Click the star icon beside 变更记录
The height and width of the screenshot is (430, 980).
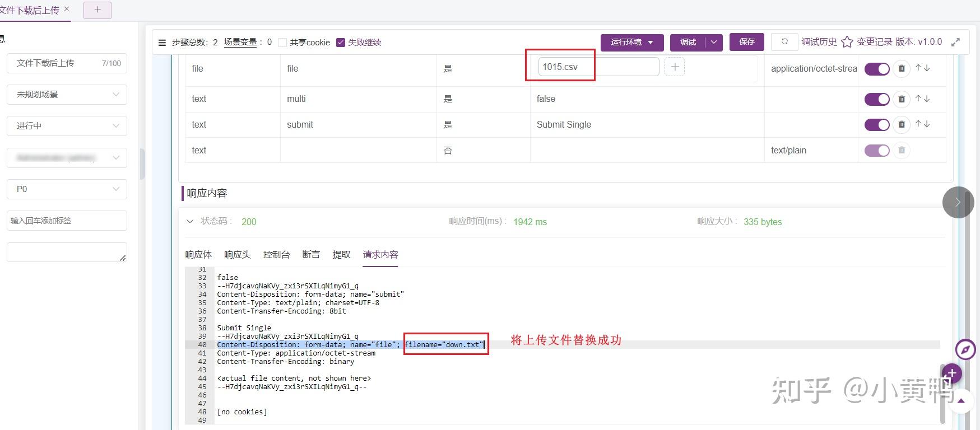847,42
